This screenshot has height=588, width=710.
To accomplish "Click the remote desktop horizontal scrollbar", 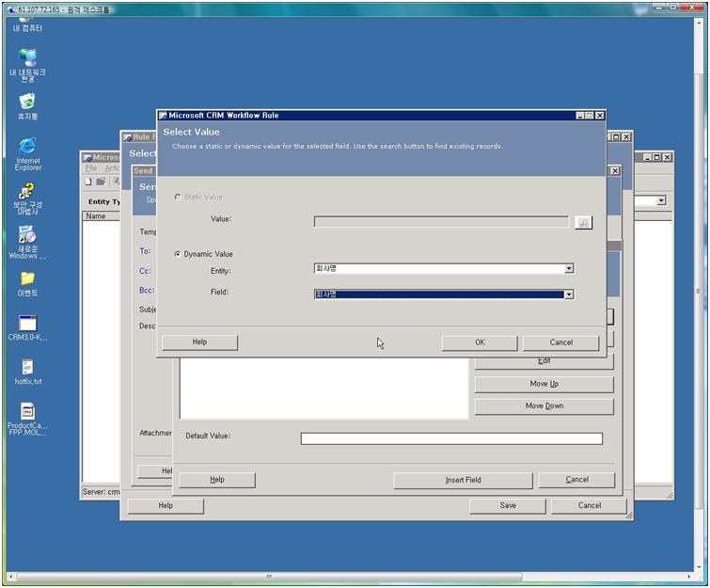I will 269,576.
